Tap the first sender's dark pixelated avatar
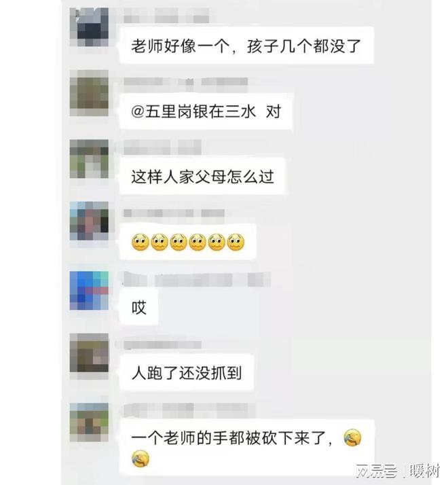The width and height of the screenshot is (448, 485). tap(89, 27)
